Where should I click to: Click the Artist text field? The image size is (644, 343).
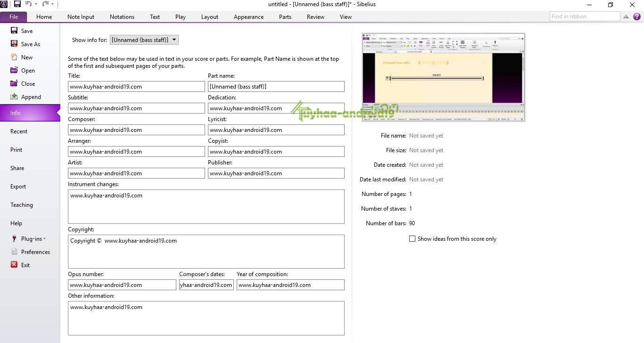tap(136, 173)
